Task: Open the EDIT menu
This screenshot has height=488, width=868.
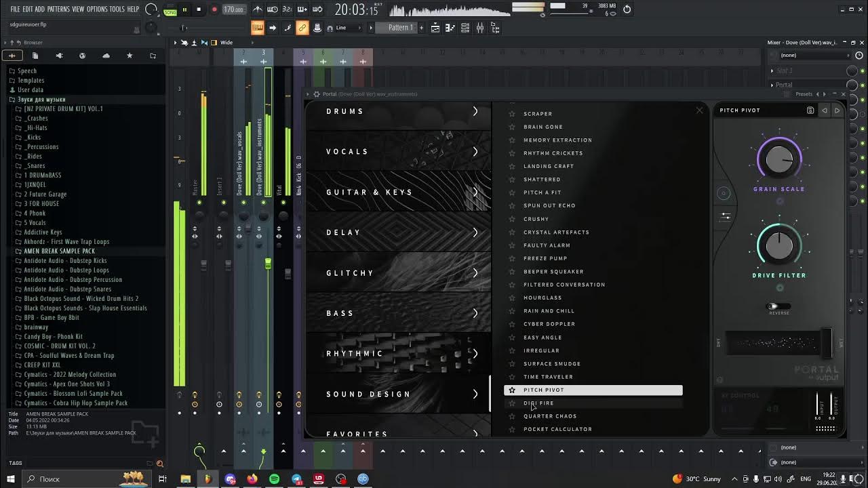Action: 28,9
